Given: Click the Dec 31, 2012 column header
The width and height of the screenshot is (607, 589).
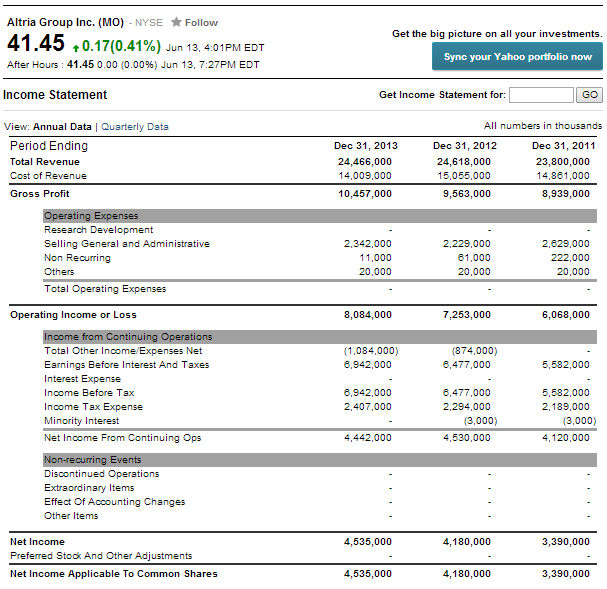Looking at the screenshot, I should click(465, 146).
